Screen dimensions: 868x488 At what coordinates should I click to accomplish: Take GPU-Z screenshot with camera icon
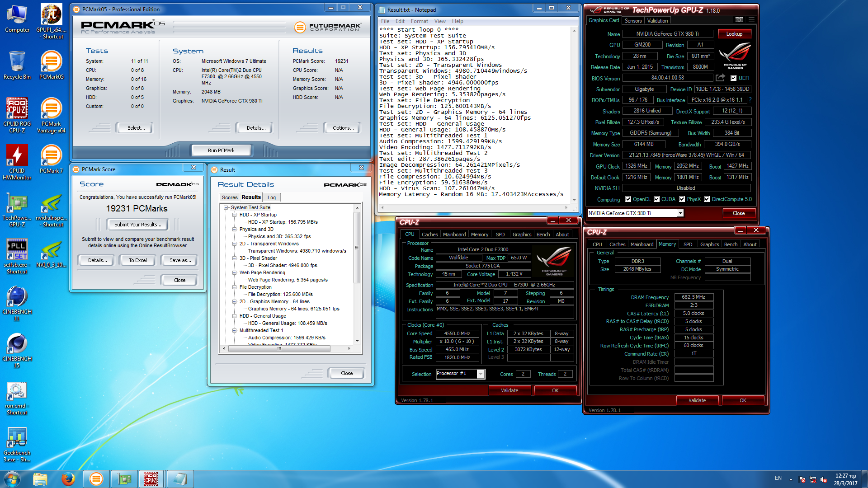coord(739,20)
